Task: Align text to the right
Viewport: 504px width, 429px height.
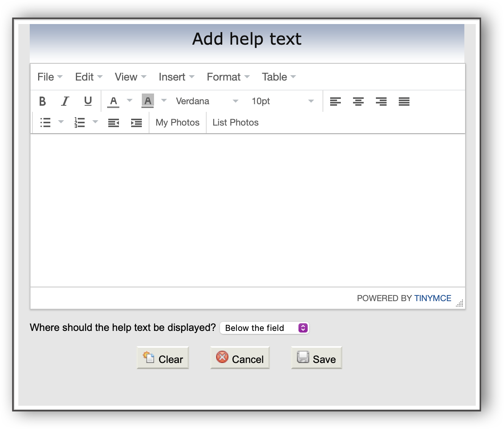Action: (381, 101)
